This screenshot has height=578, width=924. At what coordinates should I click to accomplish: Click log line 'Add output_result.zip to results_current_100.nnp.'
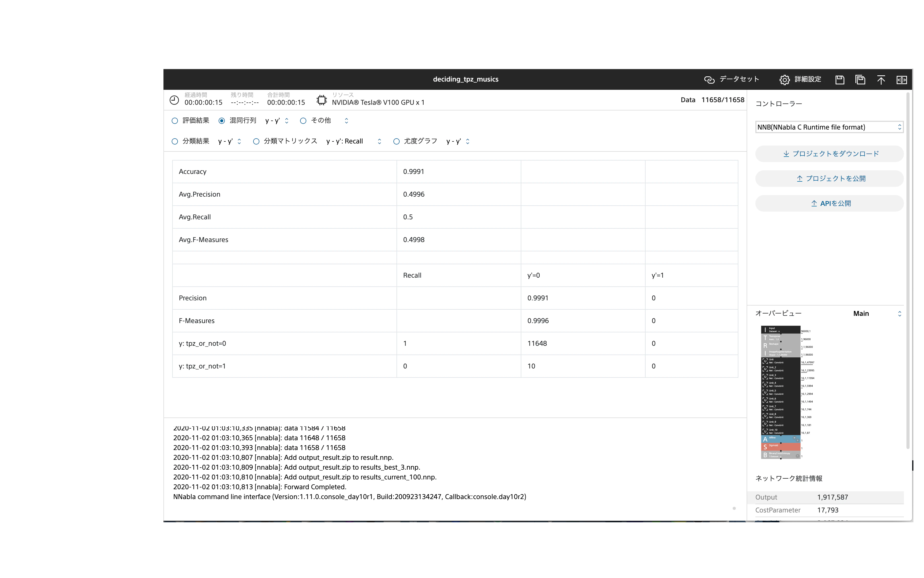click(x=305, y=477)
